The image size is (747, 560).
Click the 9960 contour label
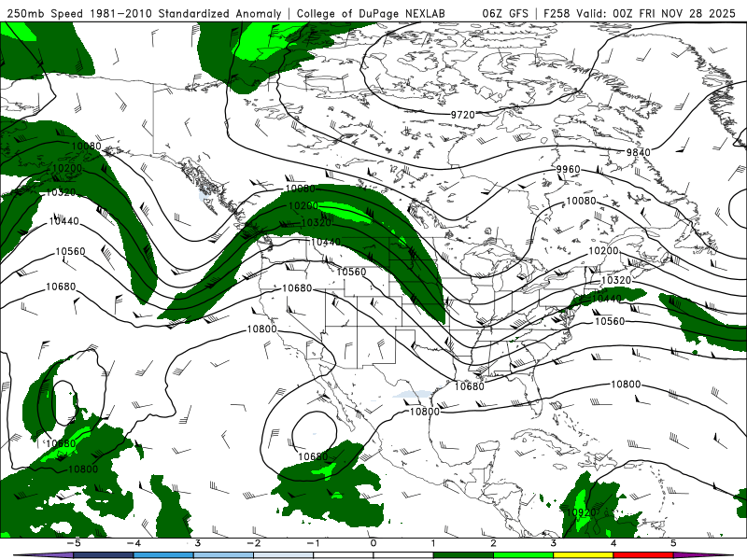(x=569, y=170)
